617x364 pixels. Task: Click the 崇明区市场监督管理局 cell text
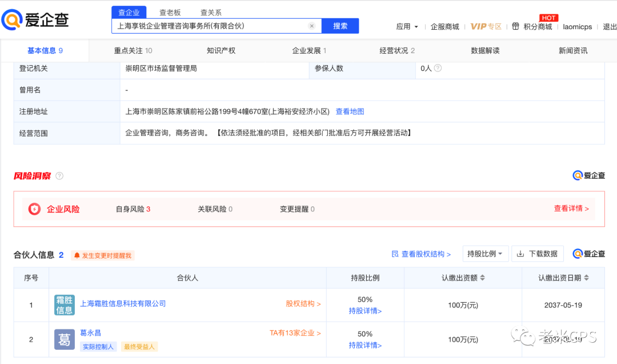point(161,68)
